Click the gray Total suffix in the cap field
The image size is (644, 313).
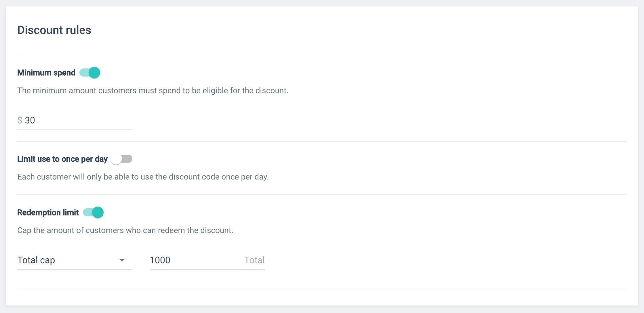click(254, 260)
